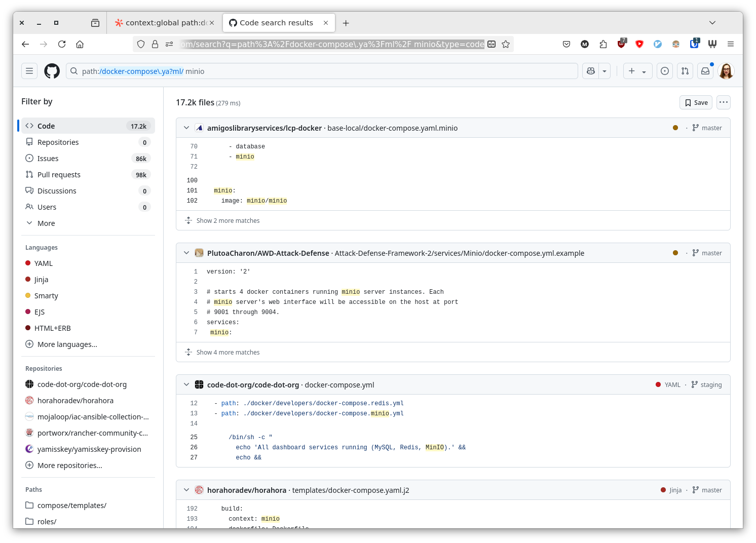The image size is (756, 543).
Task: Open base-local/docker-compose.yaml.minio file
Action: point(393,128)
